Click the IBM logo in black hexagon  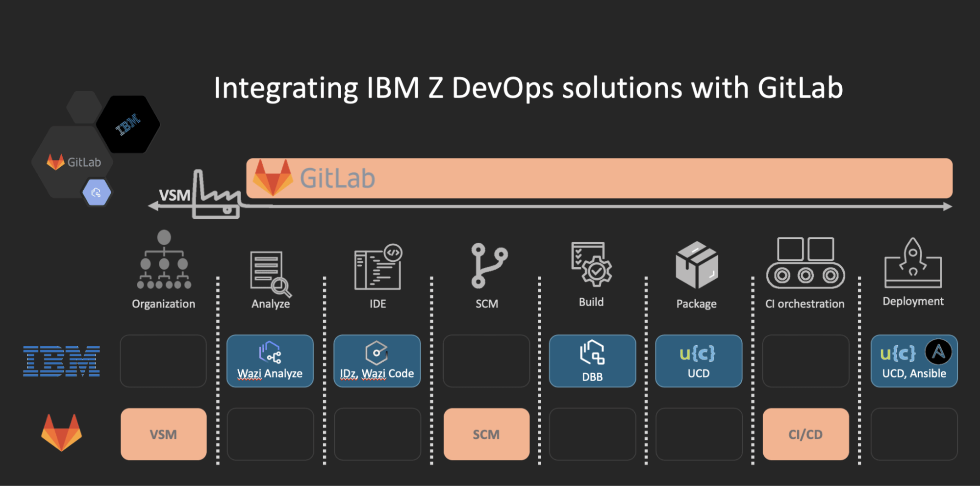pyautogui.click(x=128, y=124)
